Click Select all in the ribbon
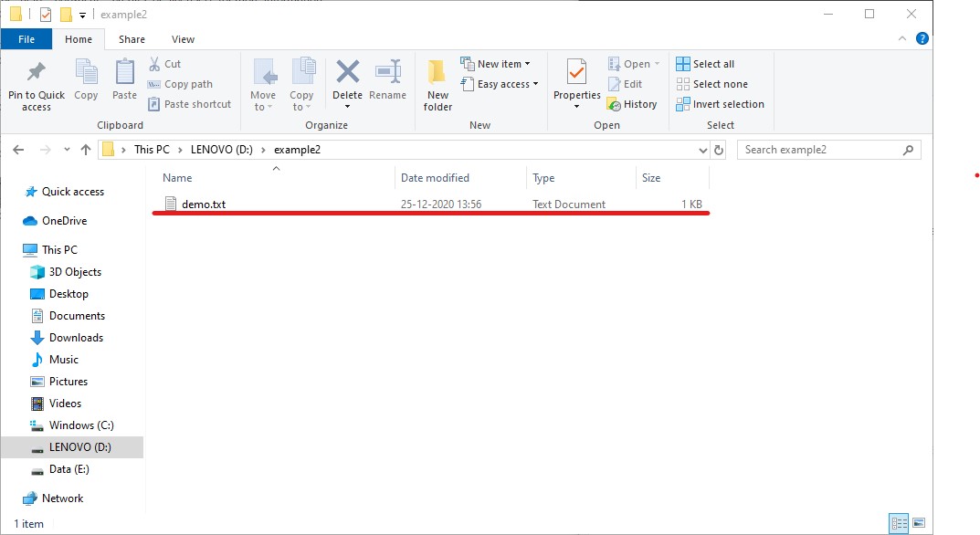The width and height of the screenshot is (980, 535). click(x=705, y=64)
